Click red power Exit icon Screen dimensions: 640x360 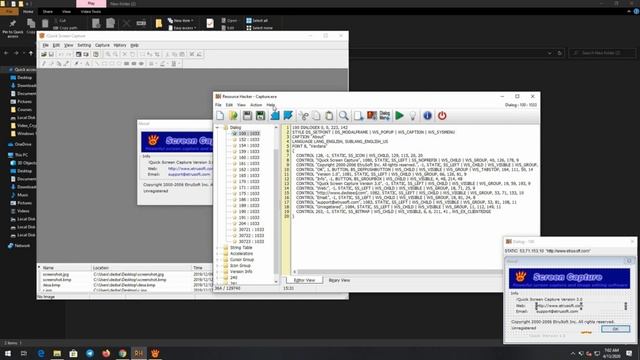point(442,116)
